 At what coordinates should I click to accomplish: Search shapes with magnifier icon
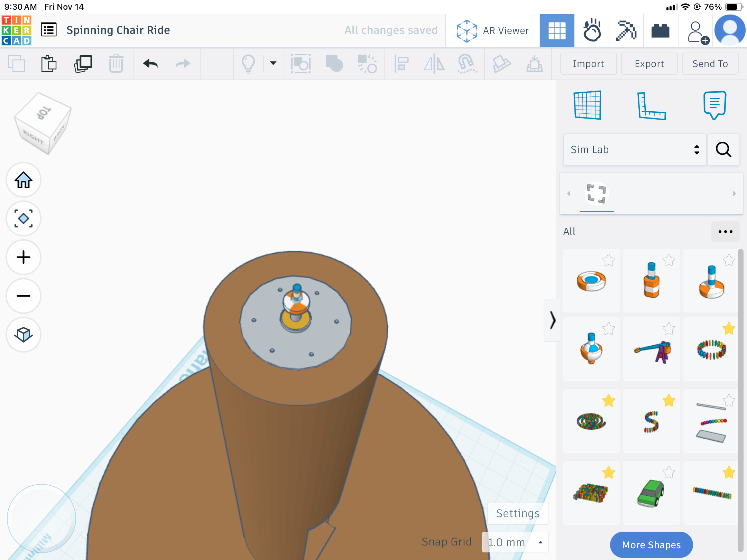pyautogui.click(x=723, y=150)
